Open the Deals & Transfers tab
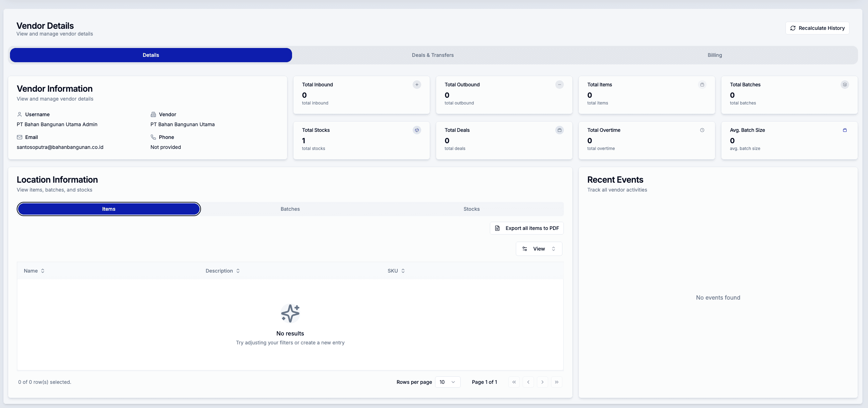Viewport: 868px width, 408px height. pos(433,55)
